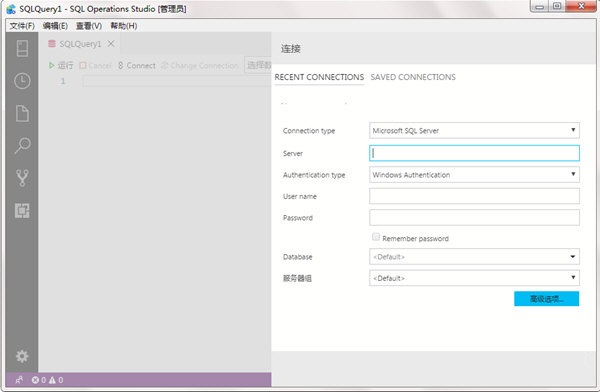Viewport: 600px width, 392px height.
Task: Open the Source Control branch icon
Action: click(x=22, y=178)
